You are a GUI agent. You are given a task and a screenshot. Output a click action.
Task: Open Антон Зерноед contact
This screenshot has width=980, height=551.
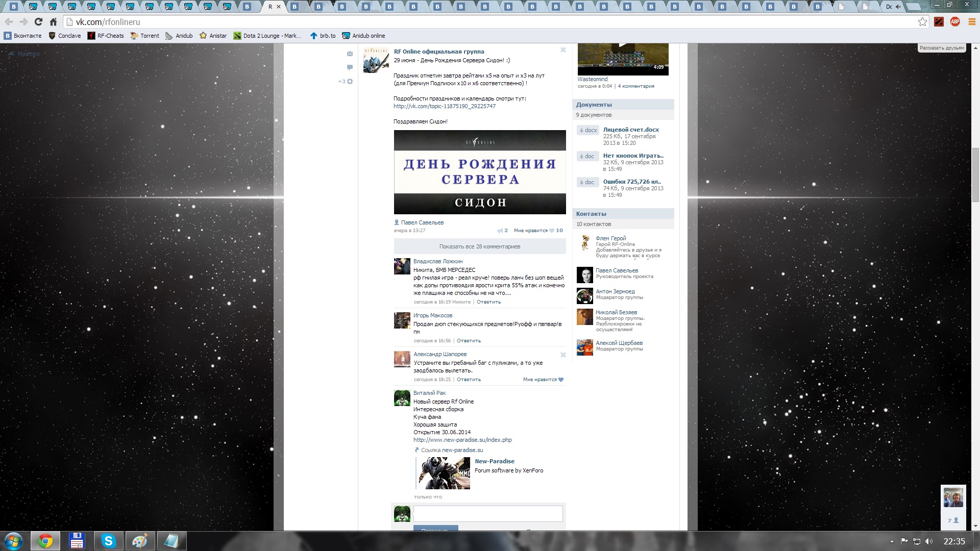615,291
